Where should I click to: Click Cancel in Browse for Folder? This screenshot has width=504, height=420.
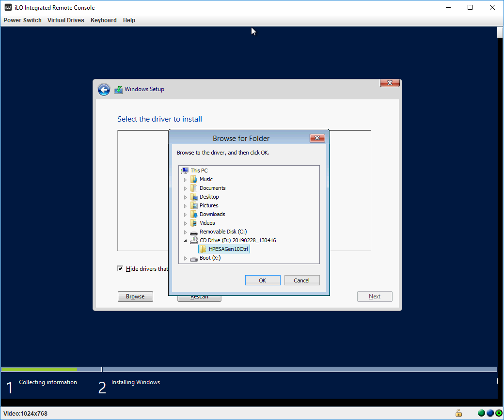[x=301, y=280]
